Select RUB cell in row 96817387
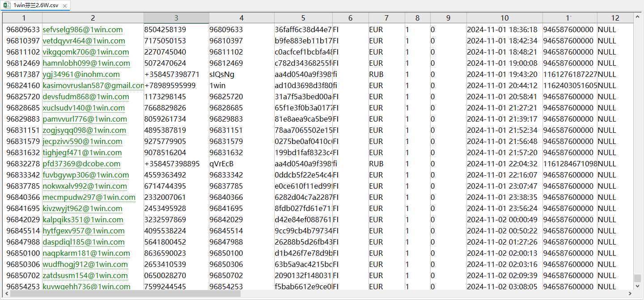This screenshot has height=300, width=644. pyautogui.click(x=386, y=74)
